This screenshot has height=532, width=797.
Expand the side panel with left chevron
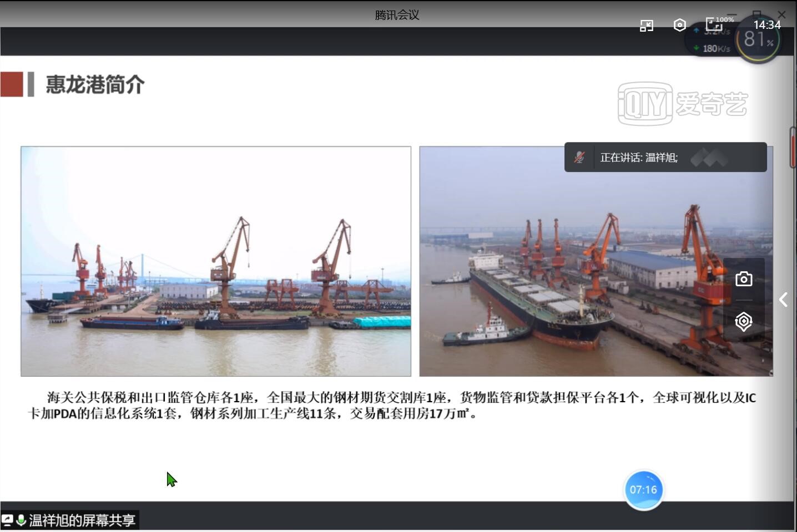click(x=783, y=300)
